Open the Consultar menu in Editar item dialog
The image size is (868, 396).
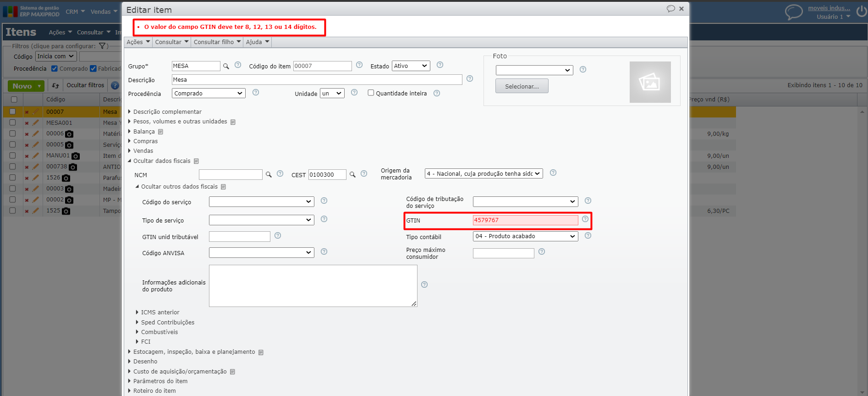click(171, 42)
